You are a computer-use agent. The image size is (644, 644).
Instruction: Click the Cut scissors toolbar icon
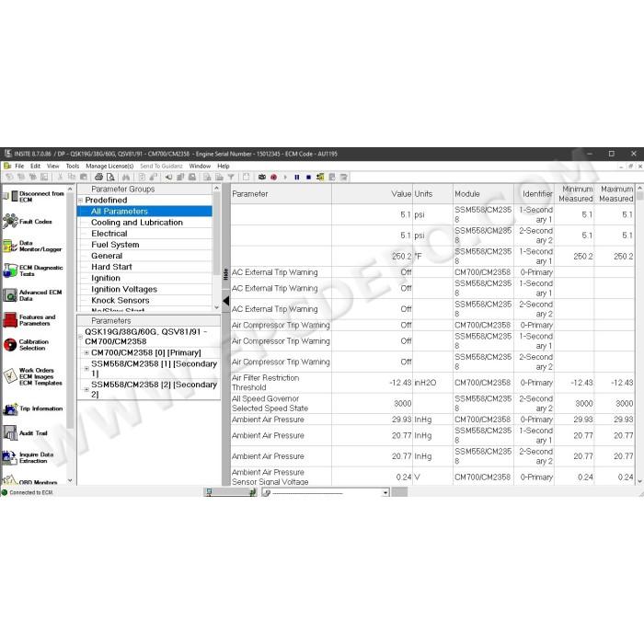60,177
